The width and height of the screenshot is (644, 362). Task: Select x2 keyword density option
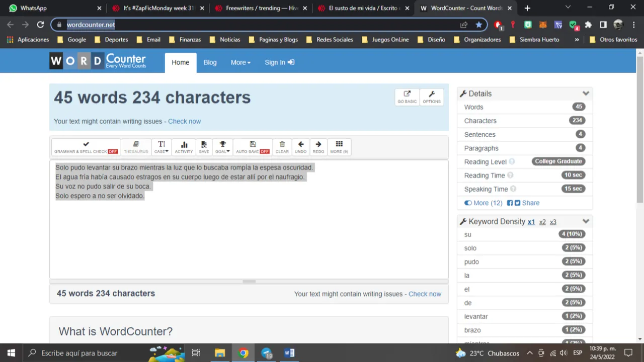click(x=542, y=222)
